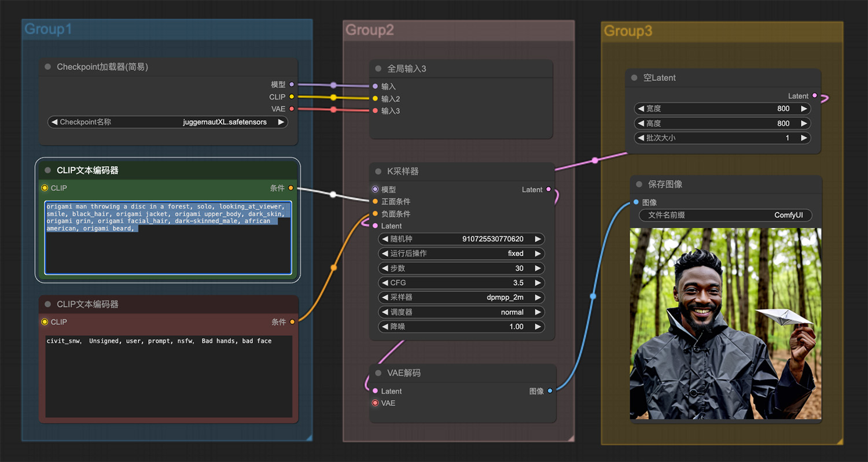Click the 正面条件 input port on K采样器
Image resolution: width=868 pixels, height=462 pixels.
click(375, 201)
